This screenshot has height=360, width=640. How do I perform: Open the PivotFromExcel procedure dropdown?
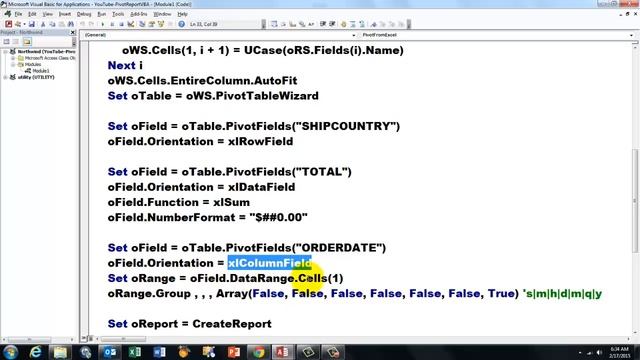[x=631, y=35]
